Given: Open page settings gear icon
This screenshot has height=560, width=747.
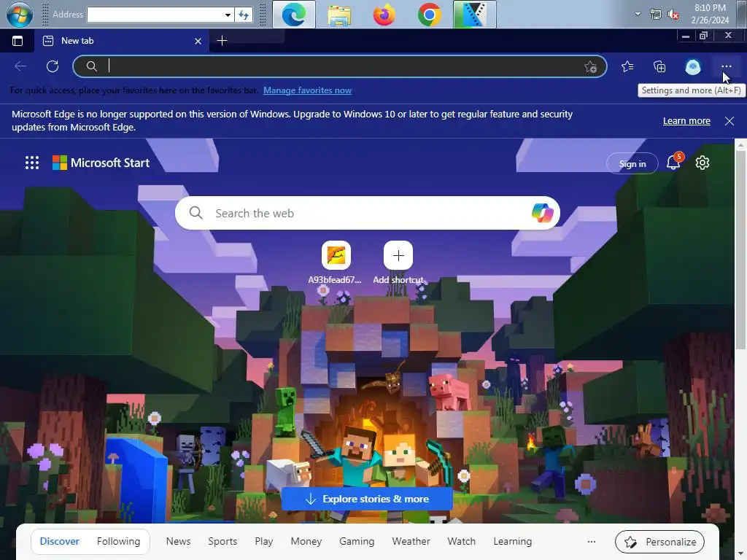Looking at the screenshot, I should click(703, 163).
